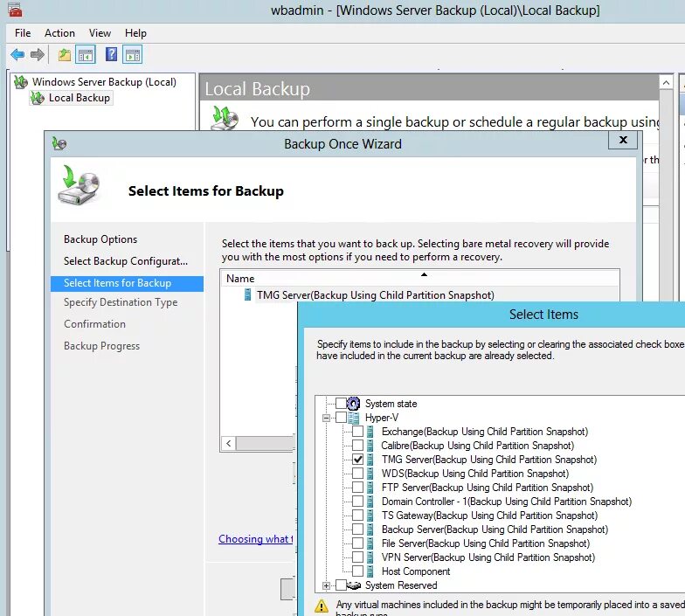Toggle the Show/Hide Action Pane icon

pyautogui.click(x=133, y=55)
